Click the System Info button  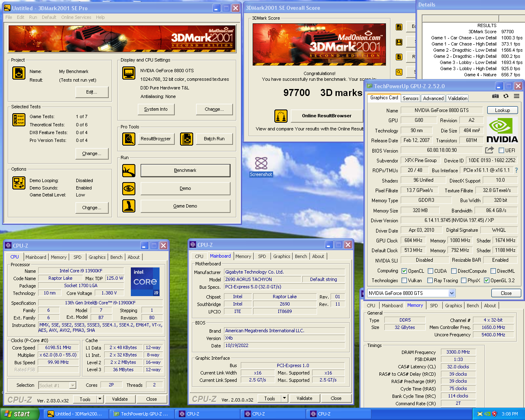[156, 110]
